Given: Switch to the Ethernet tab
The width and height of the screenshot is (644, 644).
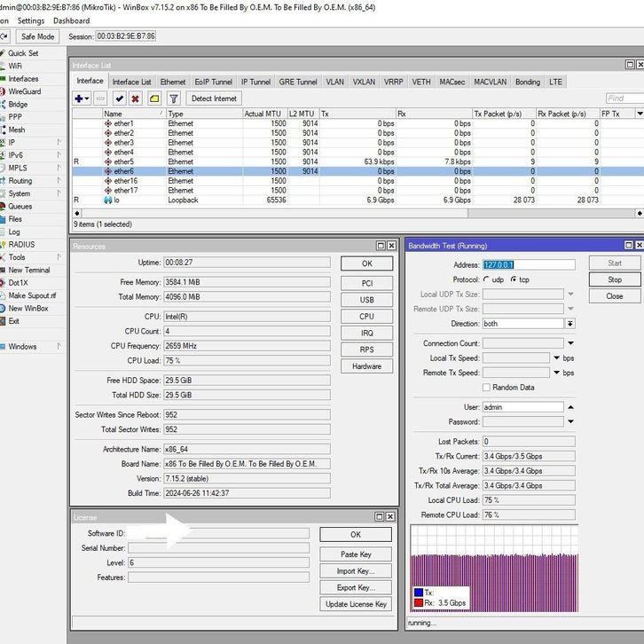Looking at the screenshot, I should pyautogui.click(x=173, y=82).
